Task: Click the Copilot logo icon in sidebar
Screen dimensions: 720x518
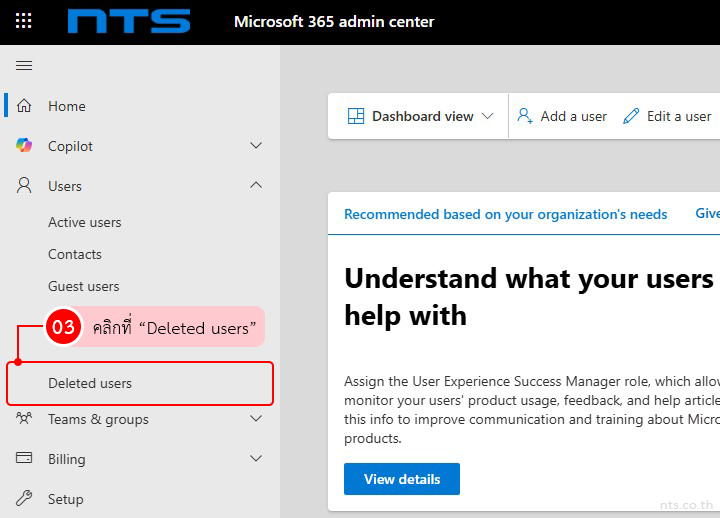Action: pyautogui.click(x=24, y=146)
